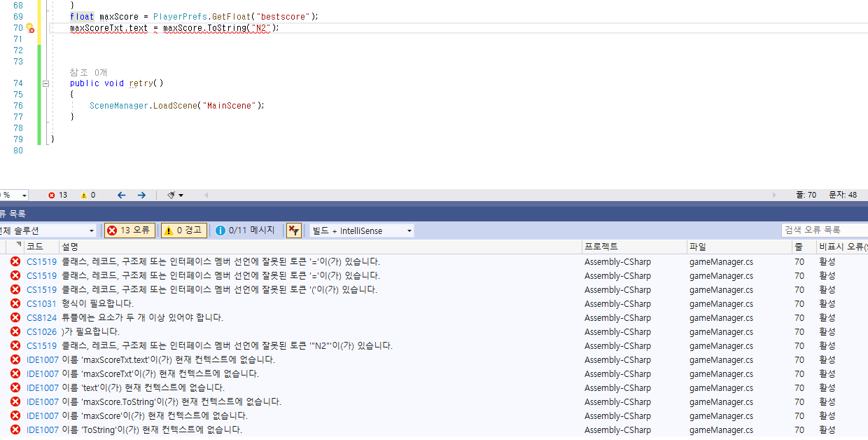This screenshot has height=440, width=868.
Task: Open the CS1026 error code link
Action: [41, 331]
